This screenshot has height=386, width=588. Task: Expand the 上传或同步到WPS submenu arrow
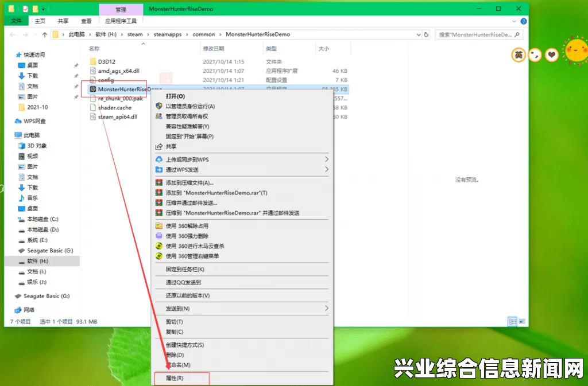click(326, 159)
